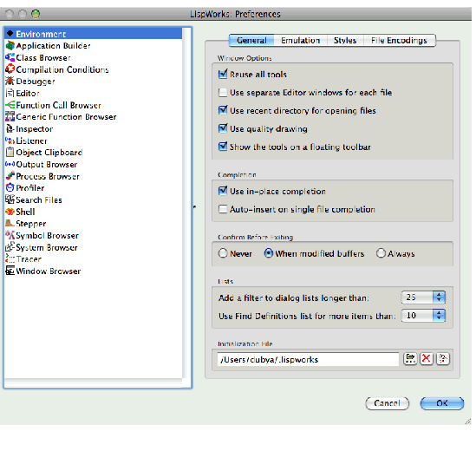Open the File Encodings tab

pyautogui.click(x=399, y=41)
